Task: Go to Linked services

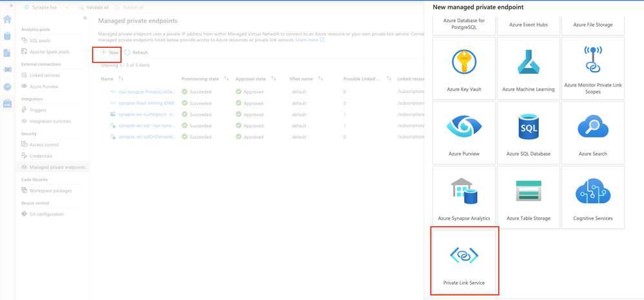Action: (x=44, y=75)
